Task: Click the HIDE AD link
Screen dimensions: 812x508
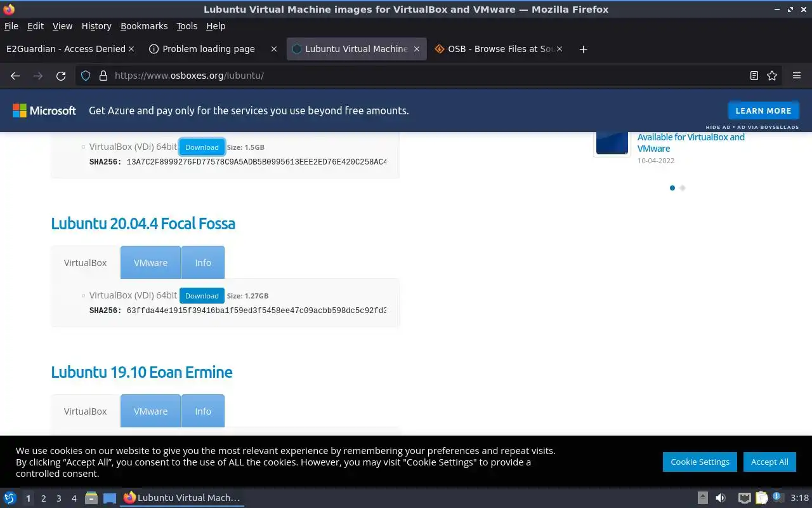Action: click(x=718, y=127)
